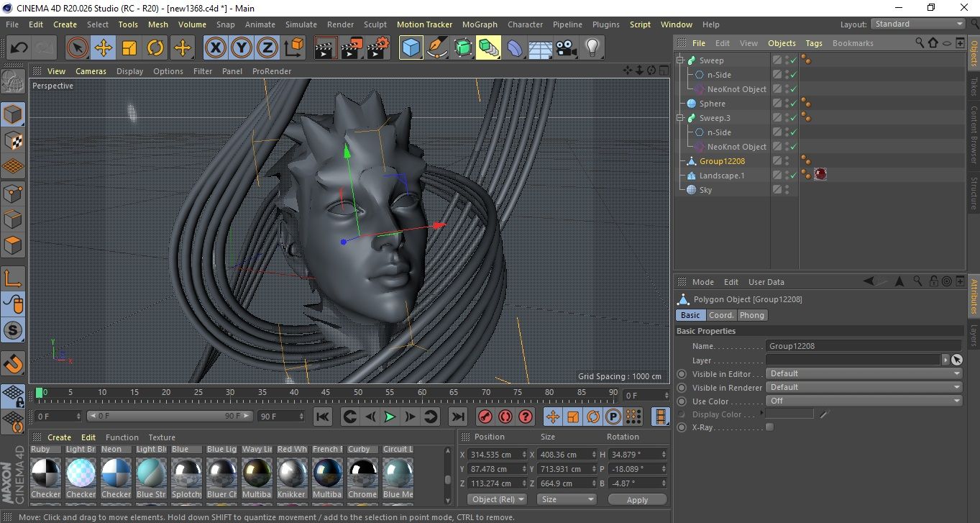Open the File menu
Screen dimensions: 980x523
pyautogui.click(x=12, y=24)
